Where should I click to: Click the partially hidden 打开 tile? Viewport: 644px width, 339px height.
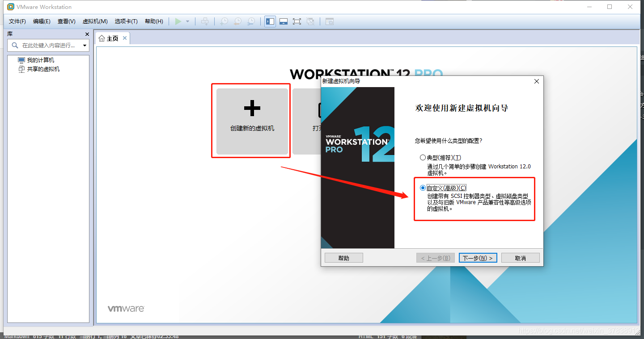pos(307,121)
